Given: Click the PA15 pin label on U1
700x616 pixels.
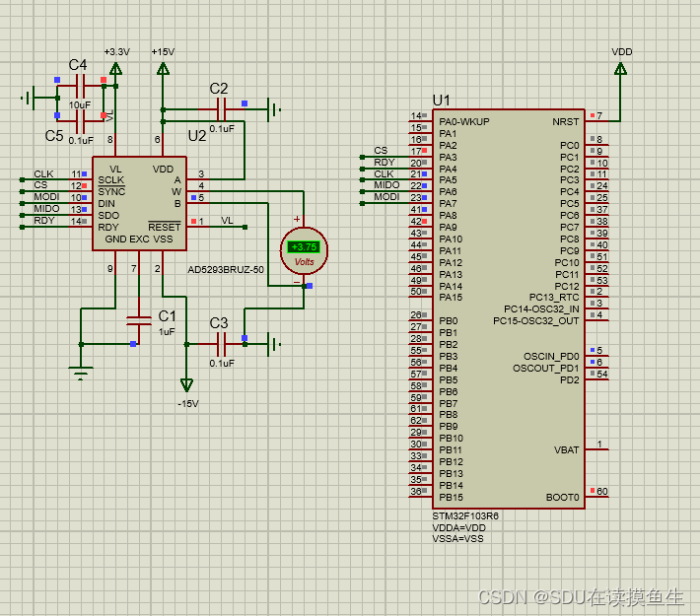Looking at the screenshot, I should (451, 298).
